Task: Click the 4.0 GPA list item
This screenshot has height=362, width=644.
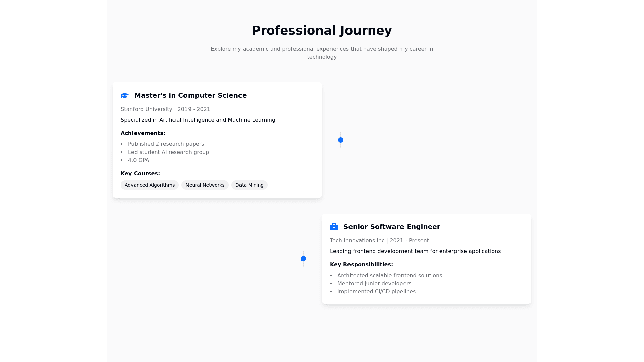Action: [x=139, y=160]
